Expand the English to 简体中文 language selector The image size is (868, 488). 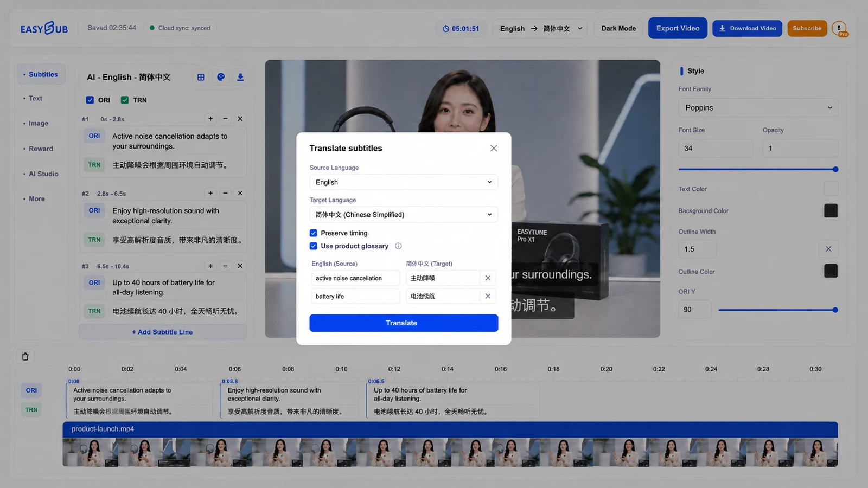tap(541, 28)
